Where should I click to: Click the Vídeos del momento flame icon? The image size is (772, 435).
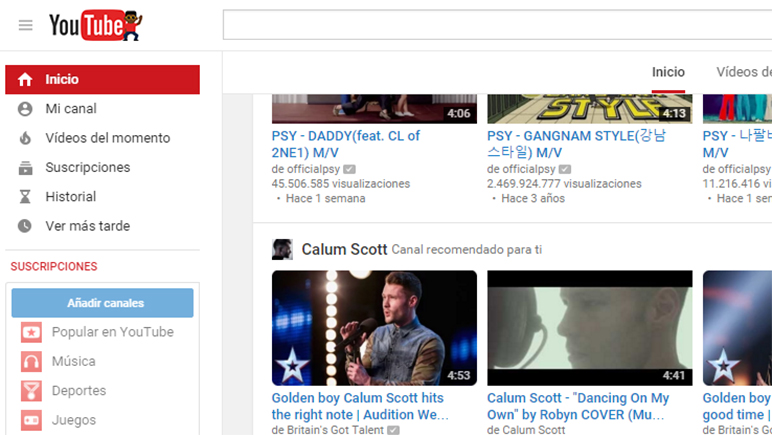(25, 138)
